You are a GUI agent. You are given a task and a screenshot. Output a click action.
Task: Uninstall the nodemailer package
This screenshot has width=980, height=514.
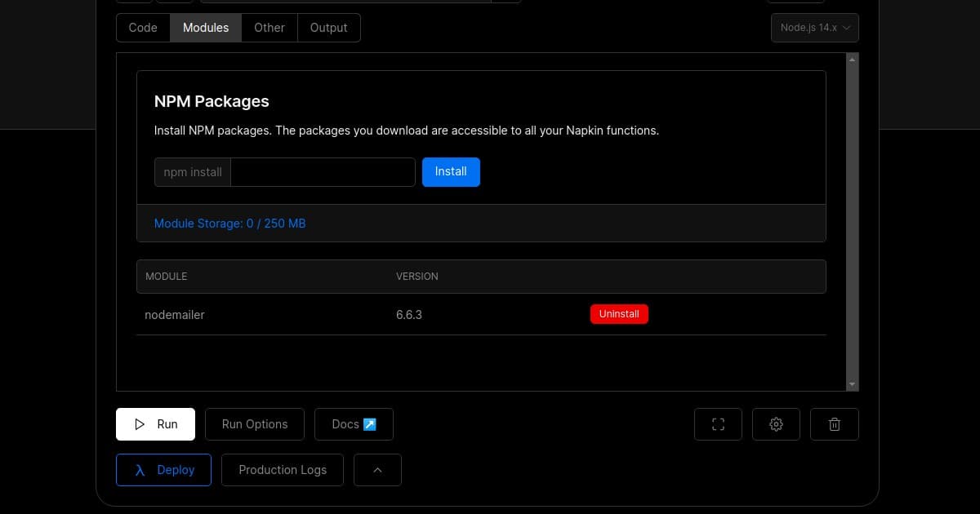619,313
